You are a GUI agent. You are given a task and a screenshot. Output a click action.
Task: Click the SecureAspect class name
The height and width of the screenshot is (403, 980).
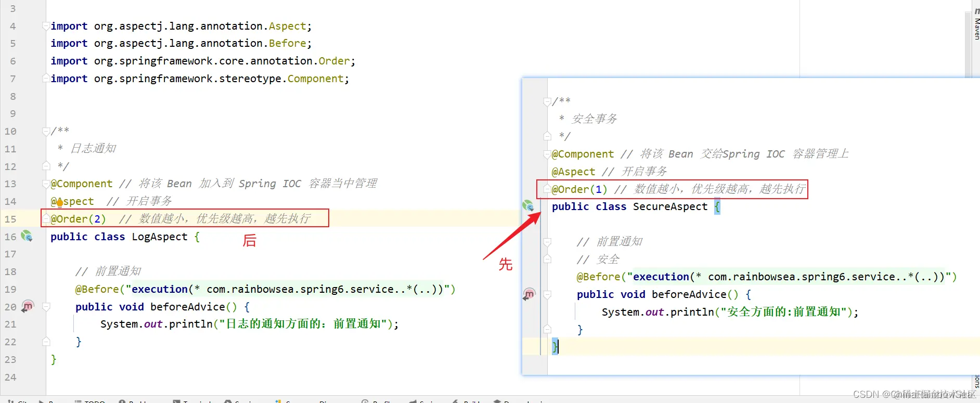click(x=670, y=206)
